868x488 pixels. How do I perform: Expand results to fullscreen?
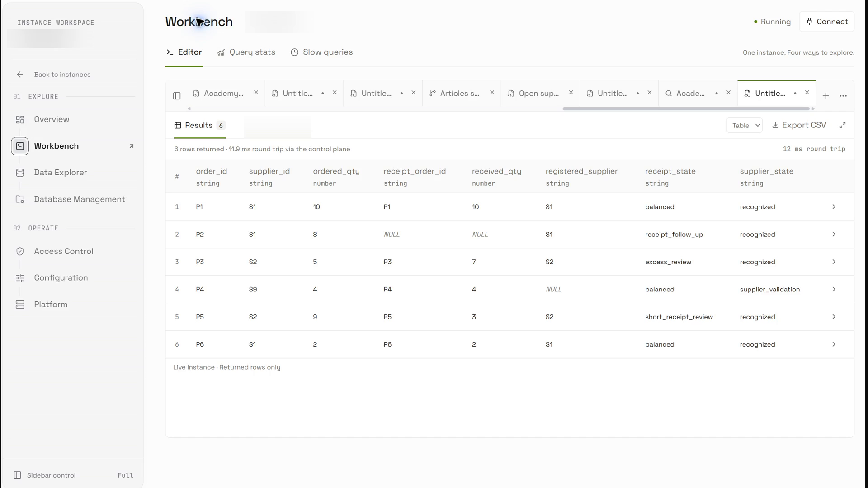842,125
